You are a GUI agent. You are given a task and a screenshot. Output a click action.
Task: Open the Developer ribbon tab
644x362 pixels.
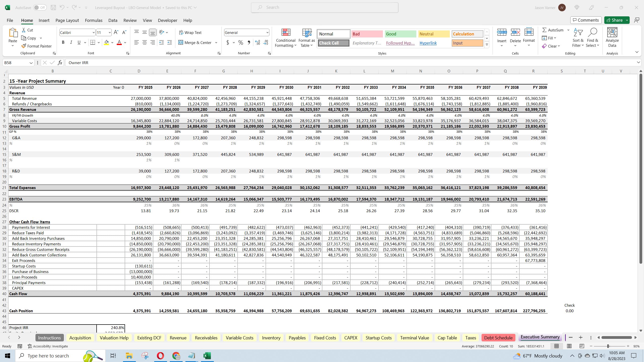point(168,20)
